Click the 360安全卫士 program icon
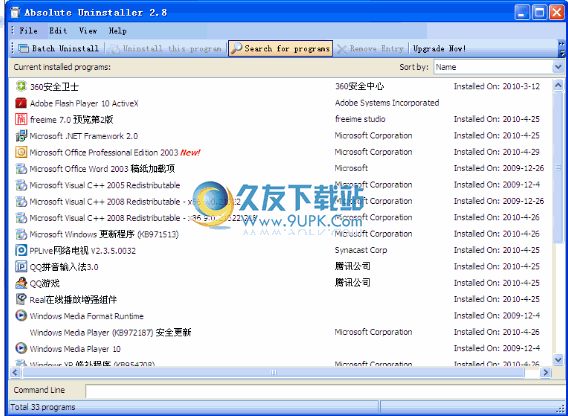This screenshot has height=416, width=568. click(21, 86)
